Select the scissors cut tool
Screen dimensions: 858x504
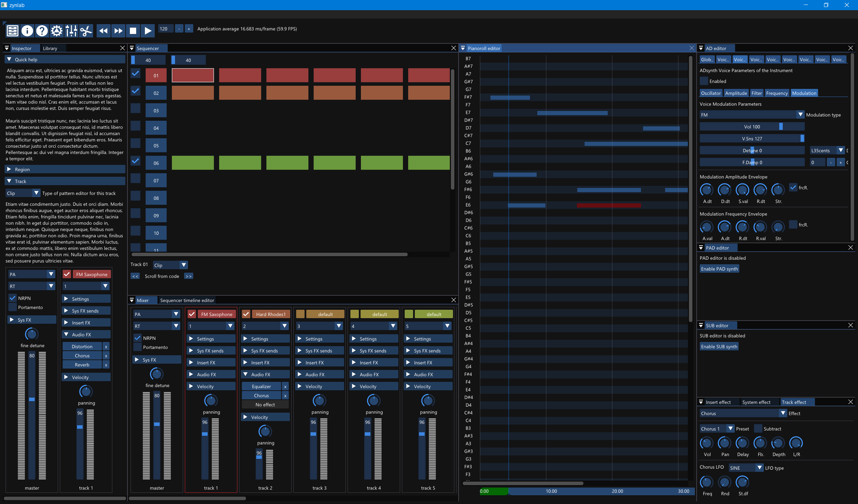[86, 31]
